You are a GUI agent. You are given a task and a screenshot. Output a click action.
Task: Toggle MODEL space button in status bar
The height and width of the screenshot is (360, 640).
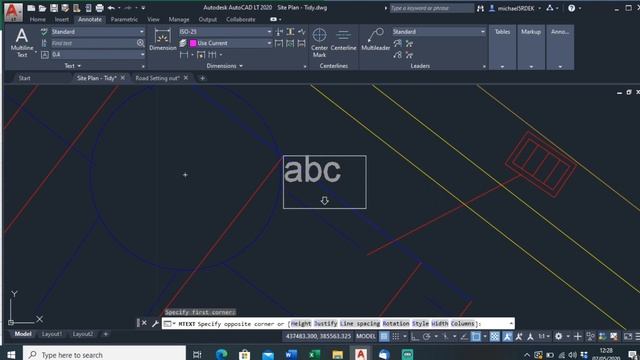point(366,336)
